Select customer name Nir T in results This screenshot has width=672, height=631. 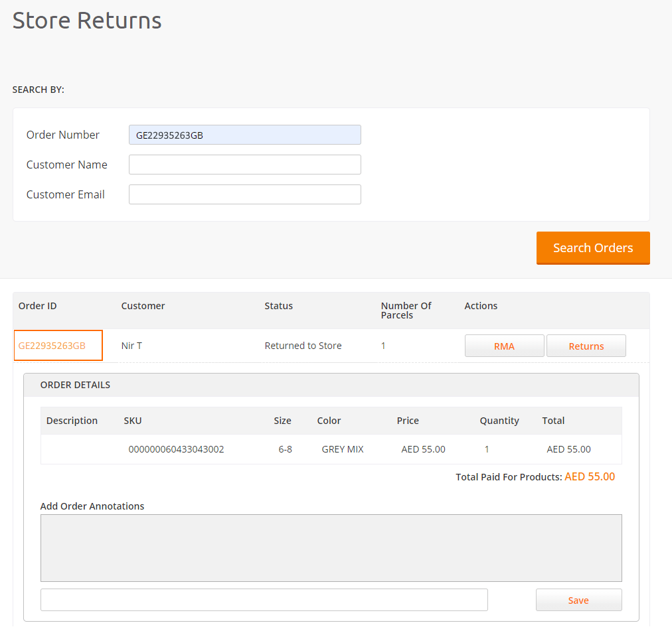[131, 346]
